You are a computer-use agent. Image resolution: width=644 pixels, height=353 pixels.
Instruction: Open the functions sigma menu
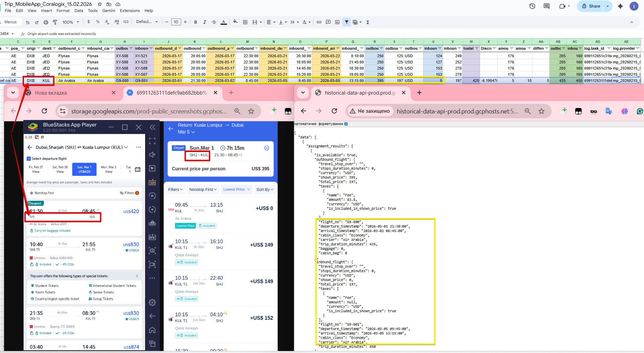pos(368,22)
